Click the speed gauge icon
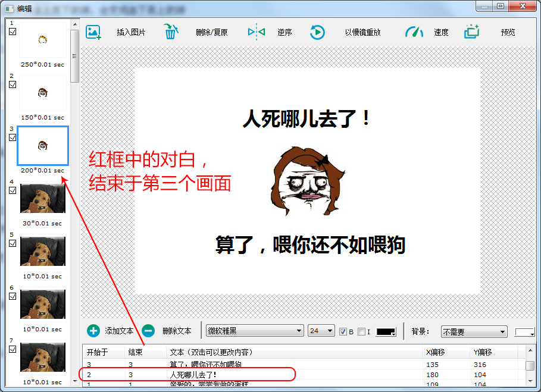The height and width of the screenshot is (392, 541). click(x=414, y=32)
